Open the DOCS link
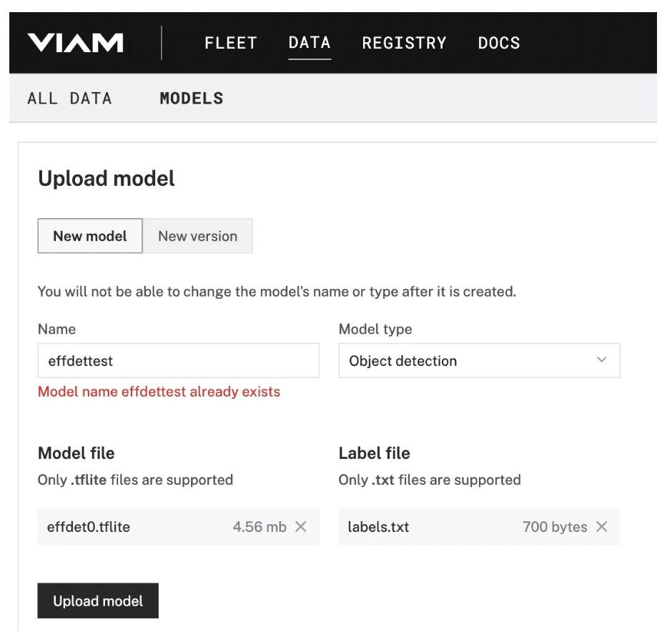Viewport: 672px width, 642px height. point(499,43)
